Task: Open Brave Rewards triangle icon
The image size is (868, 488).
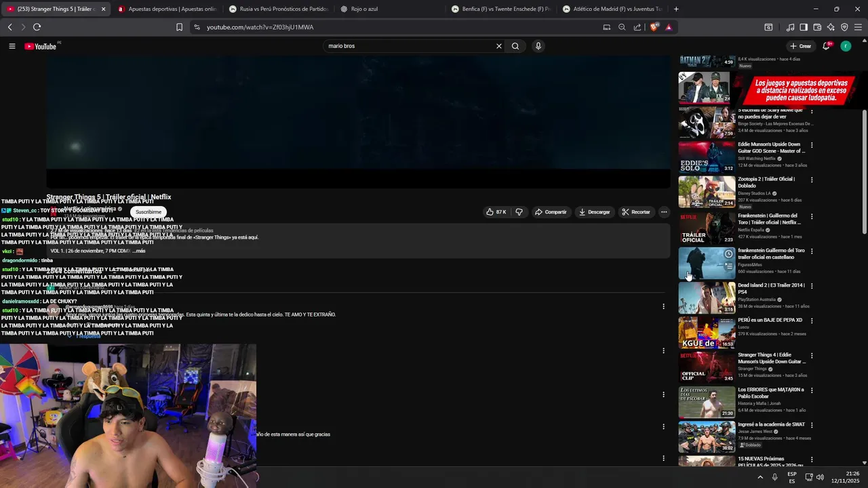Action: pyautogui.click(x=669, y=27)
